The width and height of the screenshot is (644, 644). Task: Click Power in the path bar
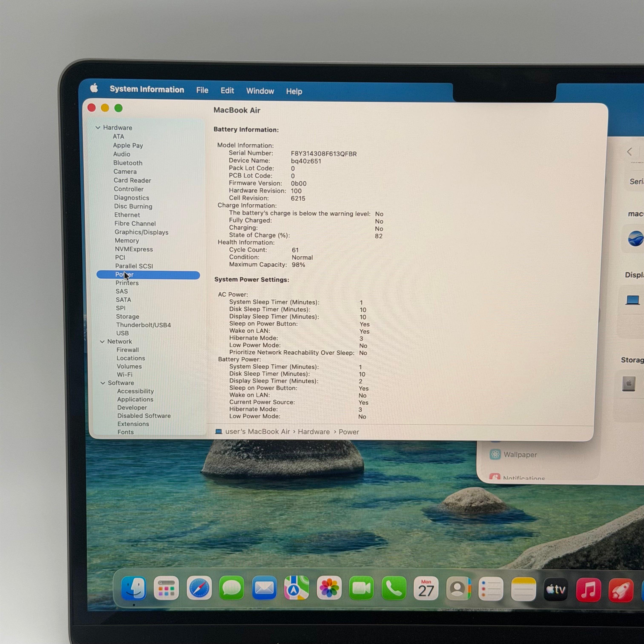click(x=349, y=432)
